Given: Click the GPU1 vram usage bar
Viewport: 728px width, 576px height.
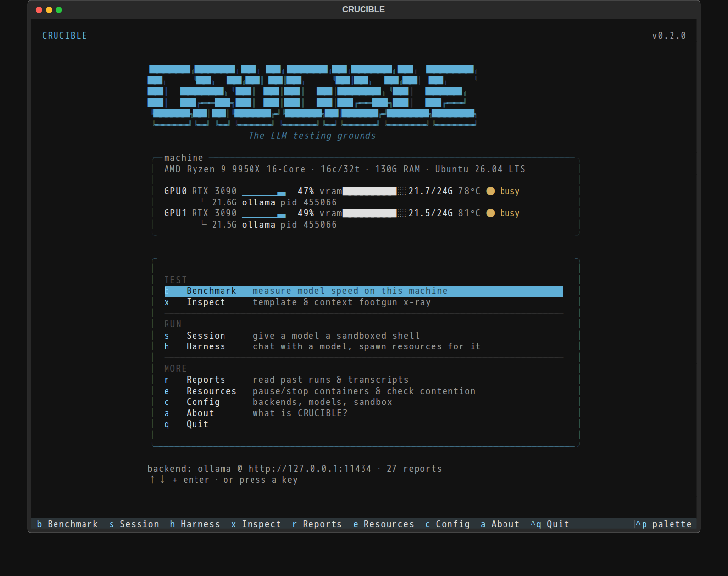Looking at the screenshot, I should [374, 213].
